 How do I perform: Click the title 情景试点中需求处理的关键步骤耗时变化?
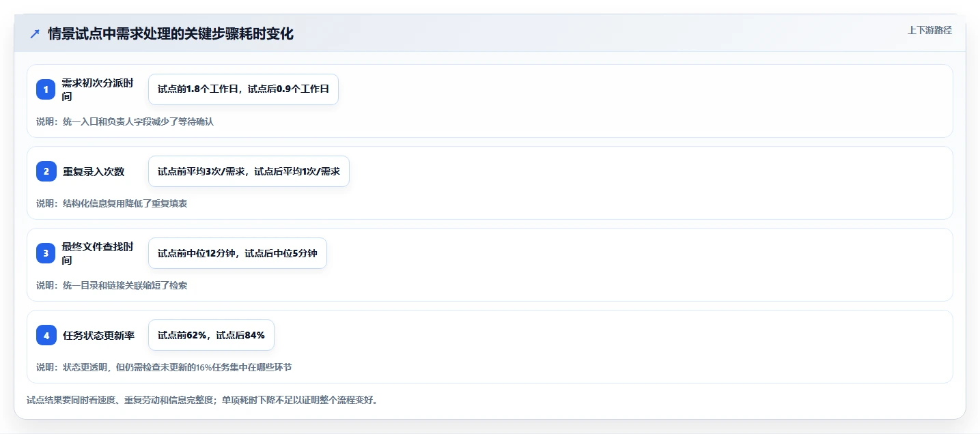pos(171,34)
